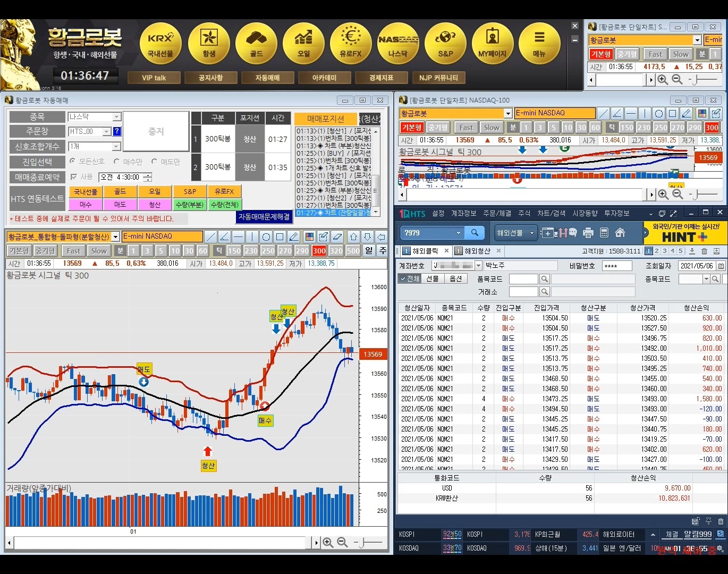Open the 7979 screen number dropdown

click(x=459, y=233)
